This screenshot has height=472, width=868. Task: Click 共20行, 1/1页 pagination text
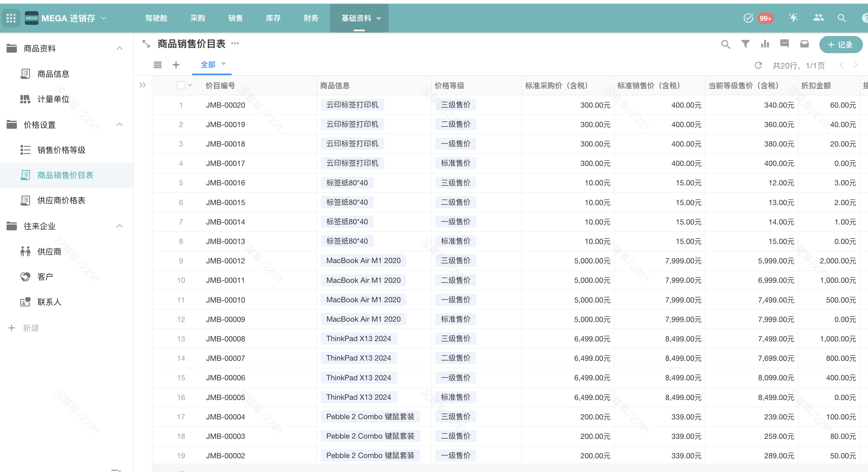tap(799, 66)
